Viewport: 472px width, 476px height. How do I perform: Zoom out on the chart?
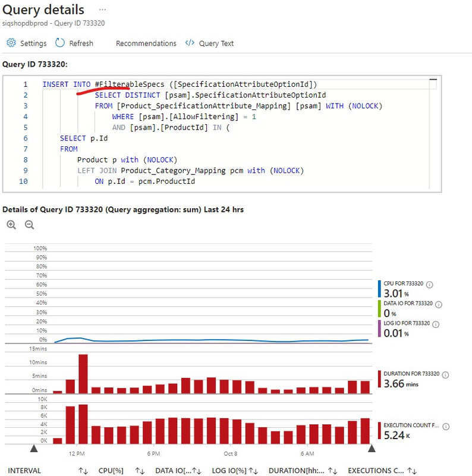[29, 225]
